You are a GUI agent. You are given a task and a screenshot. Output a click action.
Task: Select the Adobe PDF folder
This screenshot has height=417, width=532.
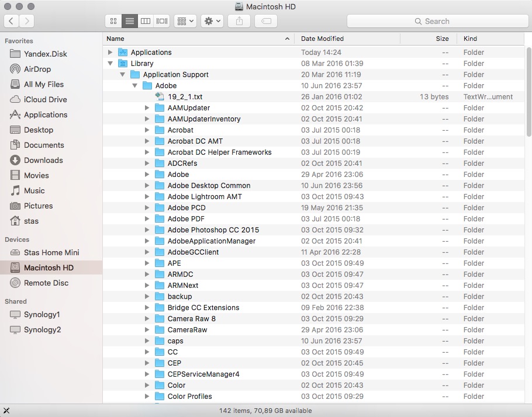point(313,218)
